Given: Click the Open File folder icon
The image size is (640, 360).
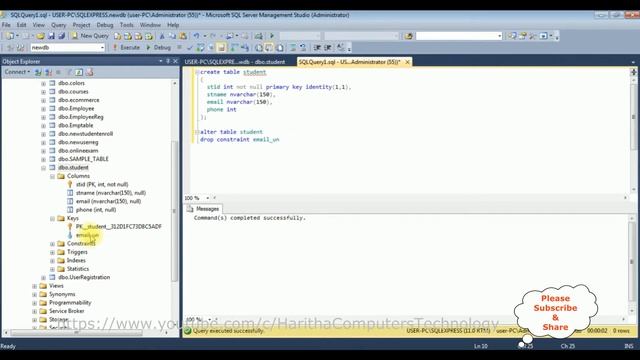Looking at the screenshot, I should 40,36.
